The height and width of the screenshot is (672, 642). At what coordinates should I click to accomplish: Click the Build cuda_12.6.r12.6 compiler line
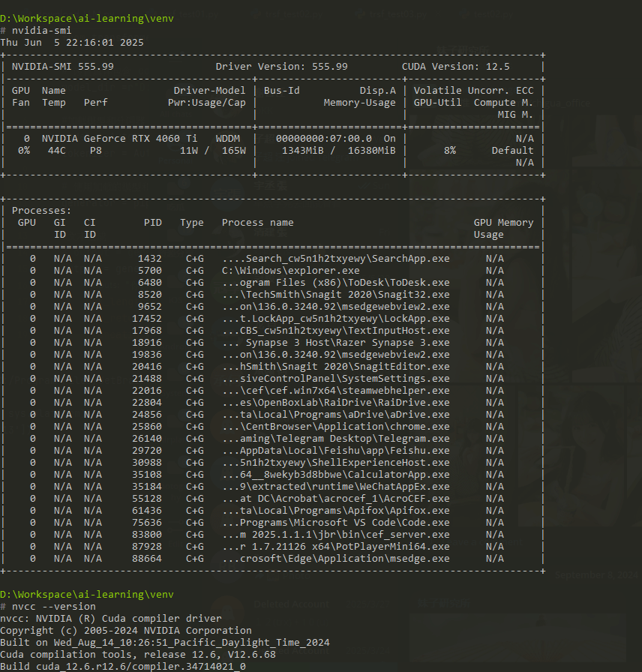click(x=122, y=666)
